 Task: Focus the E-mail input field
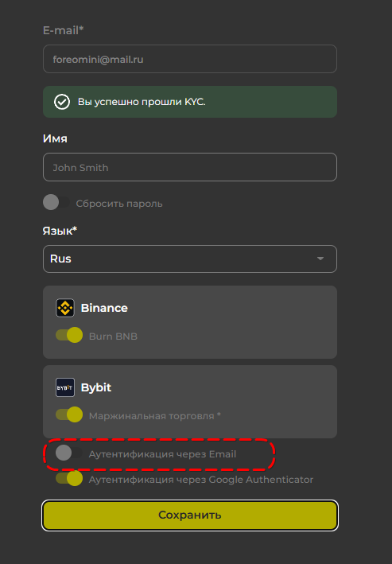(x=190, y=59)
